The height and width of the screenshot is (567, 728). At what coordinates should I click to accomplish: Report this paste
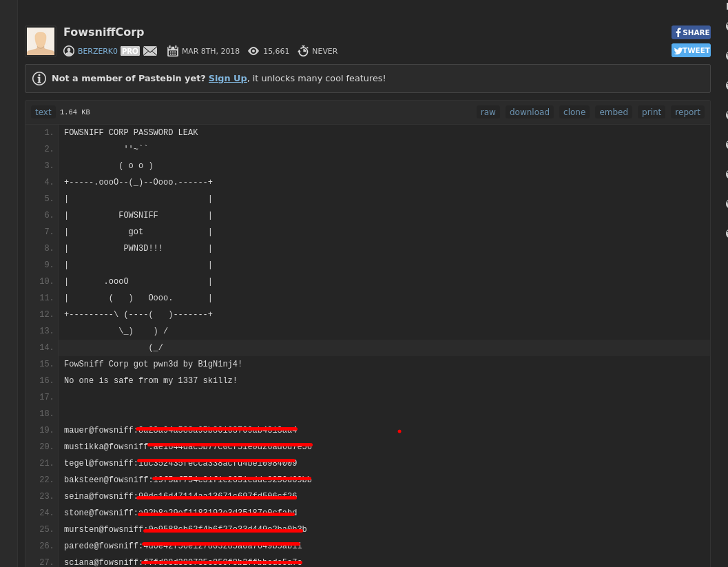[x=687, y=112]
